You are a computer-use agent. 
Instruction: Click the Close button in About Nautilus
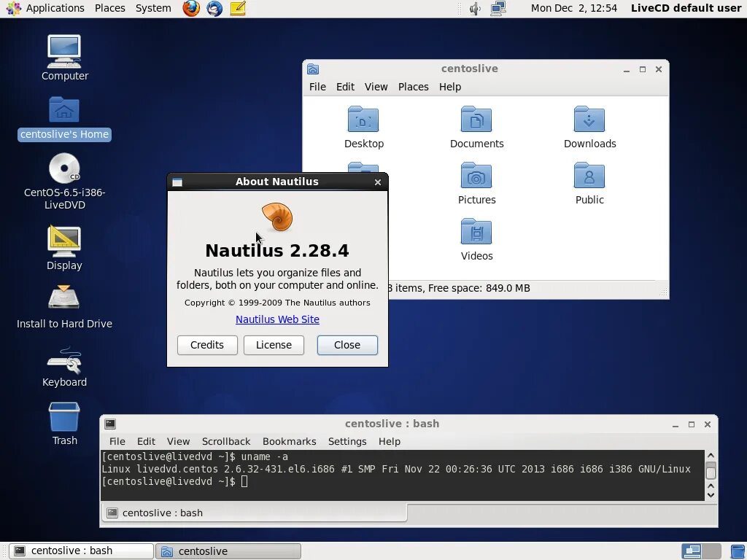point(347,345)
